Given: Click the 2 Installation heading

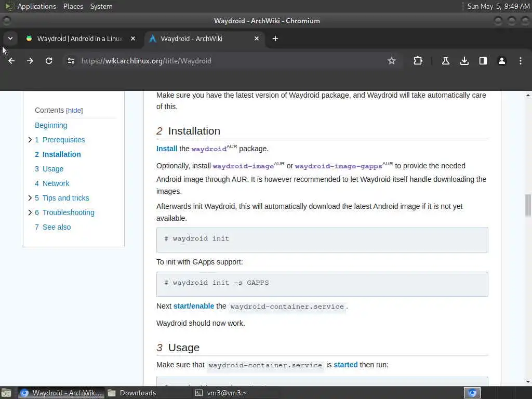Looking at the screenshot, I should point(188,131).
